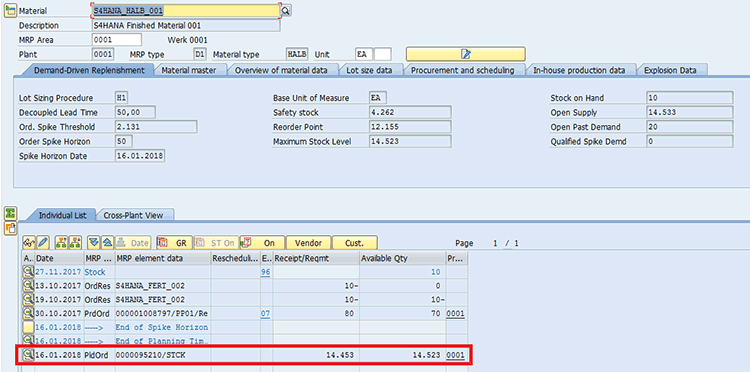Click element data 0000095210/STCK
750x372 pixels.
(151, 355)
